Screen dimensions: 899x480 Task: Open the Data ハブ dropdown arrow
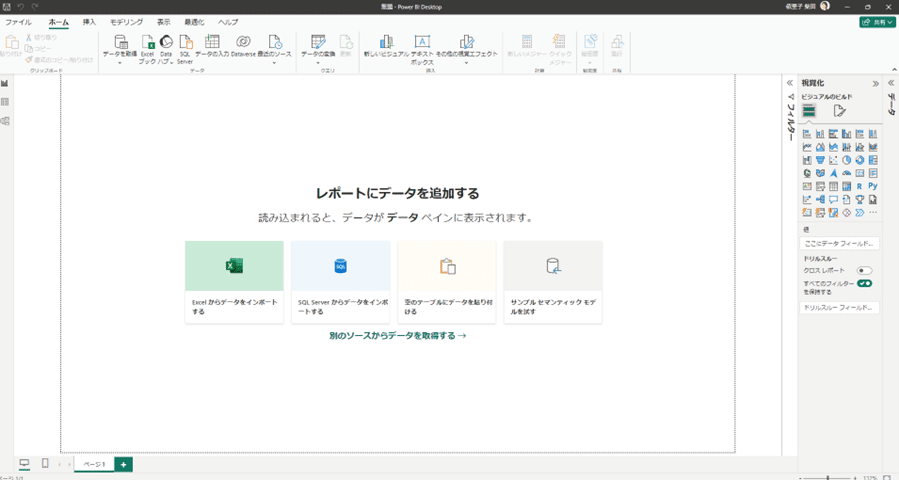point(171,62)
